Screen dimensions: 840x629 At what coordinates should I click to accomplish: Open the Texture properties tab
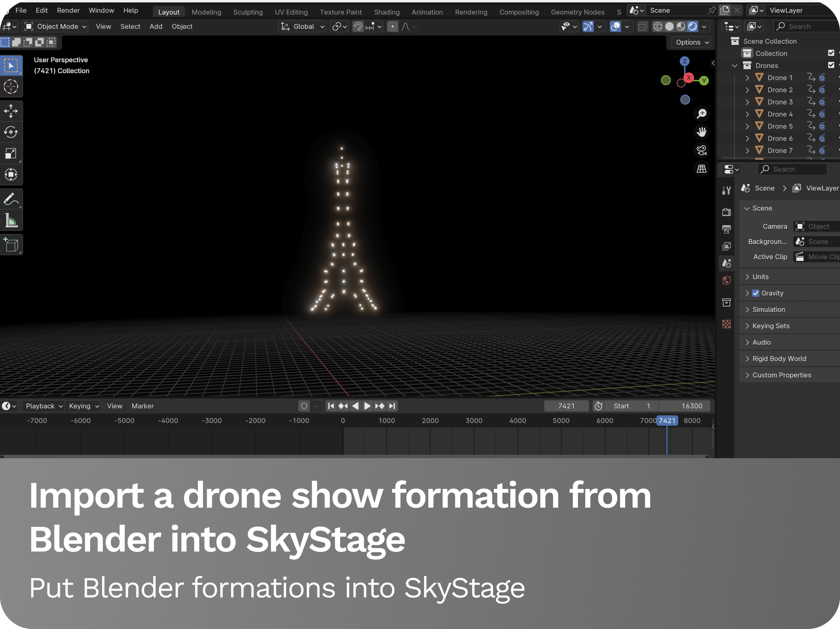click(726, 324)
